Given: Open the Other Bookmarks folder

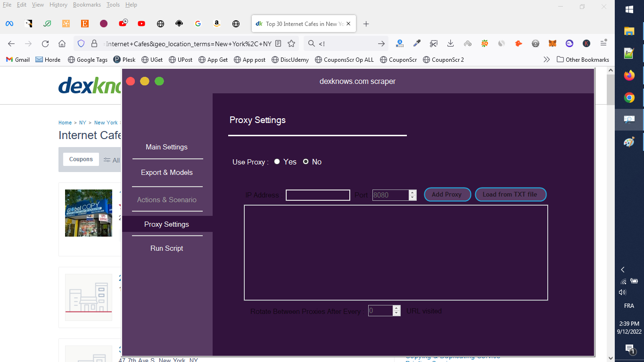Looking at the screenshot, I should [583, 59].
